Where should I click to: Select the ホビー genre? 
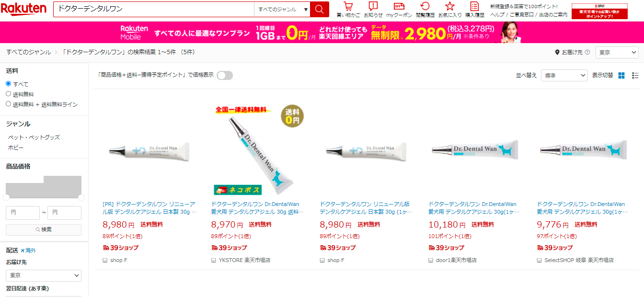[x=16, y=148]
